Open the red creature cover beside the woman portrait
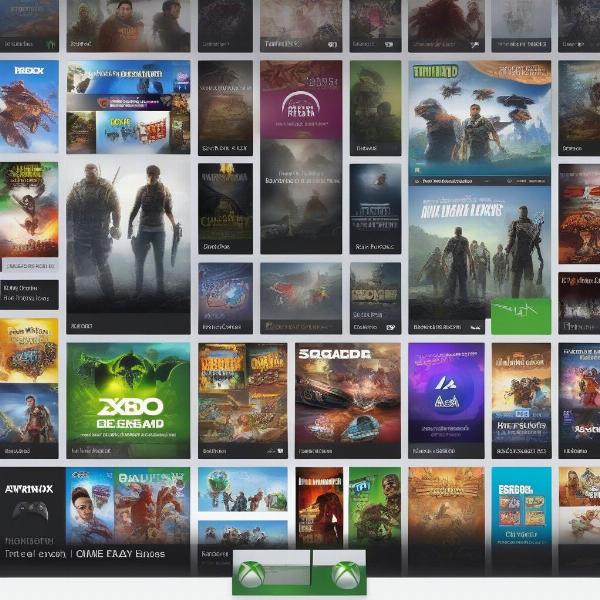This screenshot has height=600, width=600. tap(152, 506)
